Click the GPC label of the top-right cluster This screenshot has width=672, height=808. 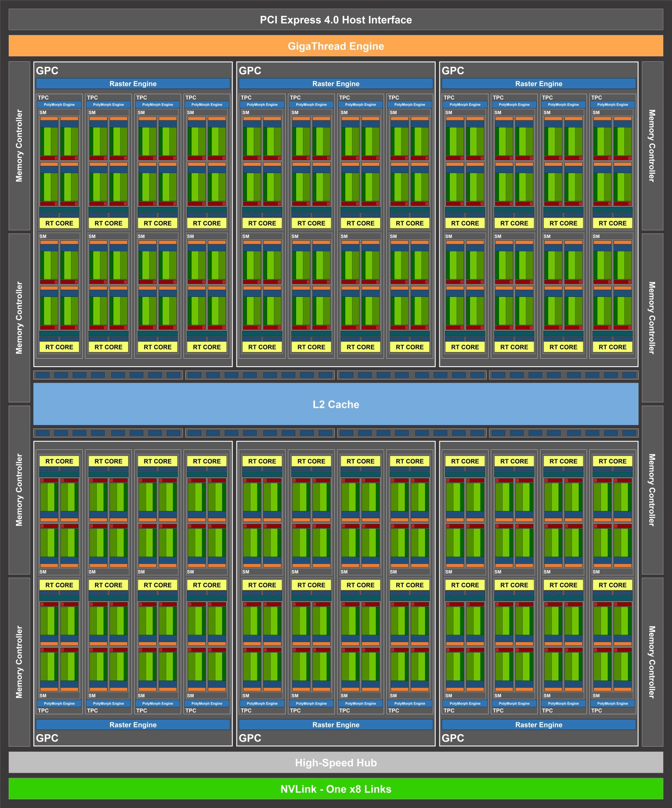click(453, 71)
